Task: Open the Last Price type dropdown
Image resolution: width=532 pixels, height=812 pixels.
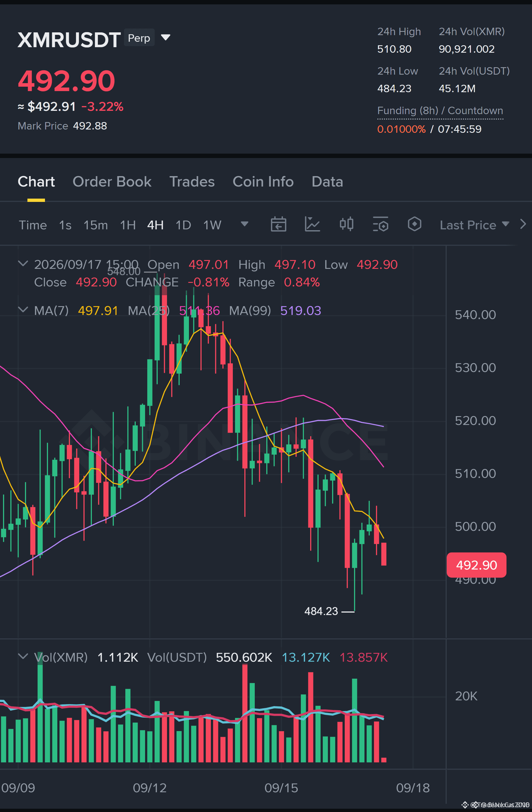Action: [x=474, y=225]
